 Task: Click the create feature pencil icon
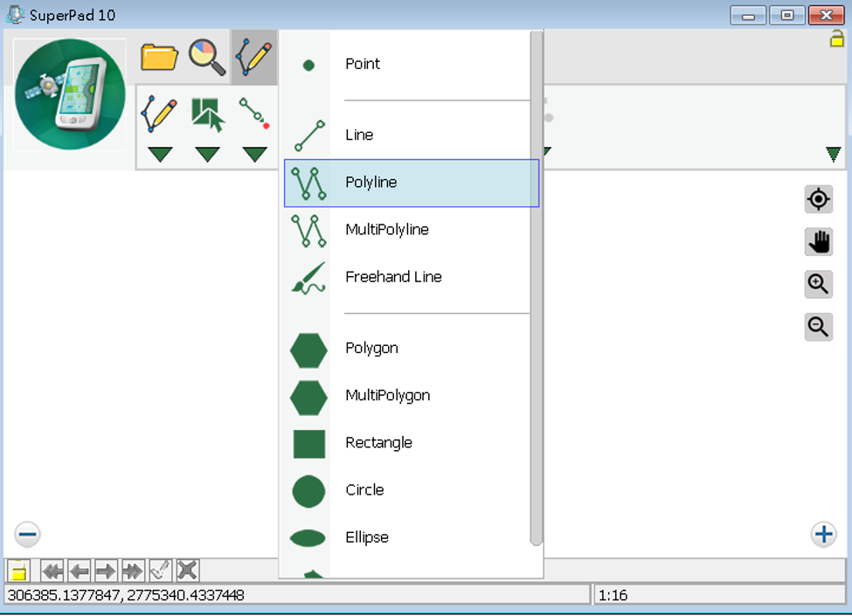pos(159,114)
